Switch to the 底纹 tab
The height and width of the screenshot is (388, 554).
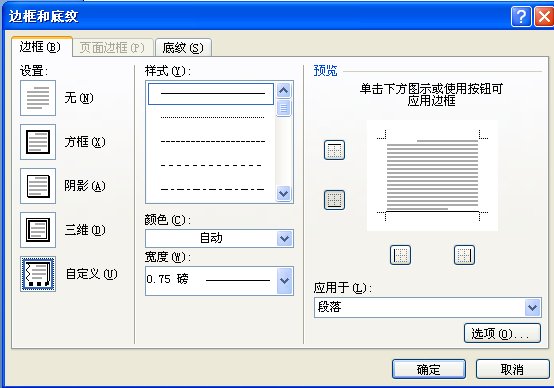pos(183,48)
